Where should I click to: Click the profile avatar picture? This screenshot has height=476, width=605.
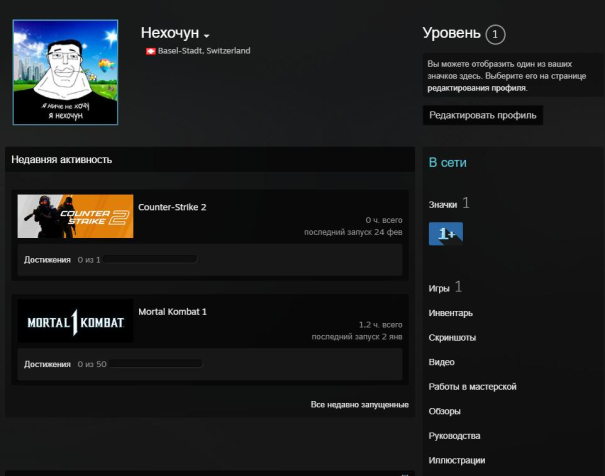65,72
